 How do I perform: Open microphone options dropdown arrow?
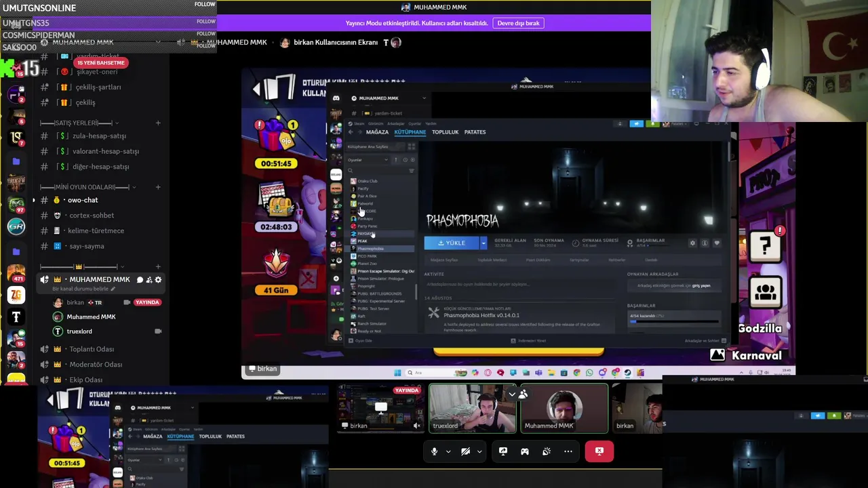[448, 451]
